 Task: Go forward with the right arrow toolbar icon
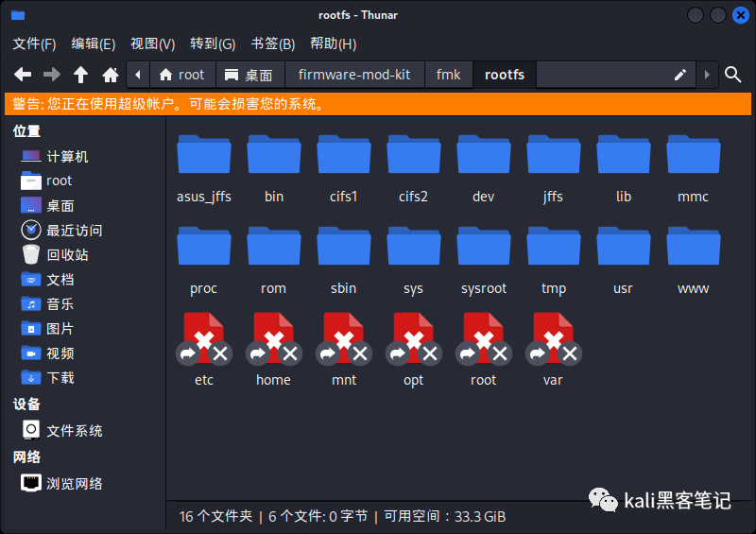[x=52, y=75]
